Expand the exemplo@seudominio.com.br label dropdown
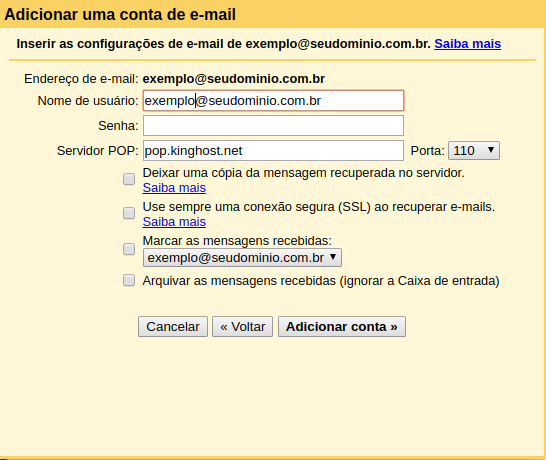 [x=242, y=258]
